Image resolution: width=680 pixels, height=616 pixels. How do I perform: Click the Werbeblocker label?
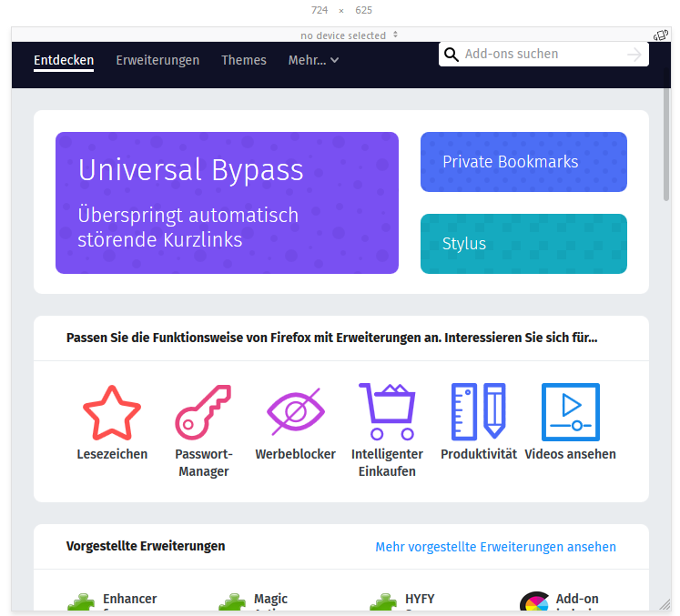tap(295, 454)
